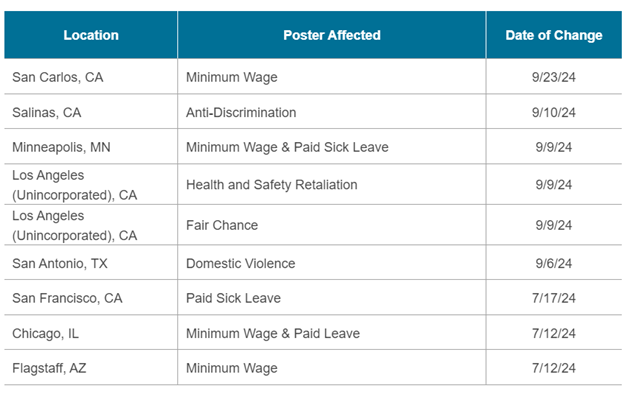
Task: Click the San Antonio, TX cell
Action: pos(56,263)
